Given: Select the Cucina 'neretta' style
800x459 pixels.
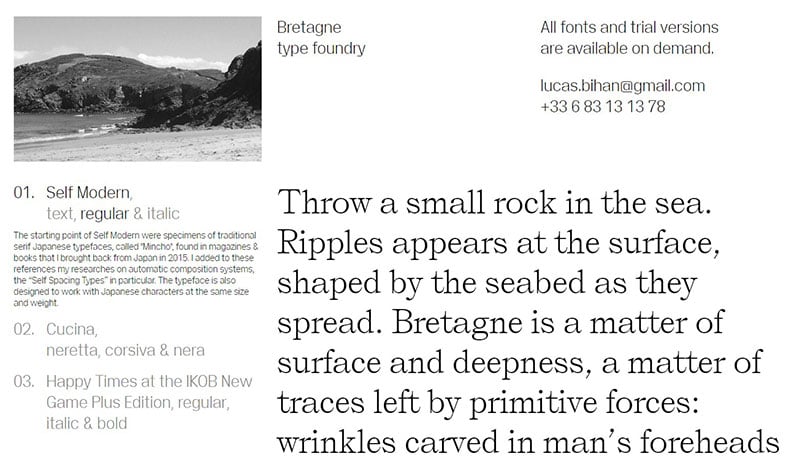Looking at the screenshot, I should click(x=73, y=350).
